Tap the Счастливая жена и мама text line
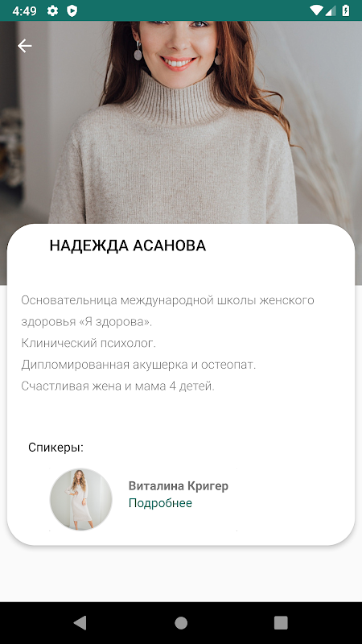 [117, 386]
